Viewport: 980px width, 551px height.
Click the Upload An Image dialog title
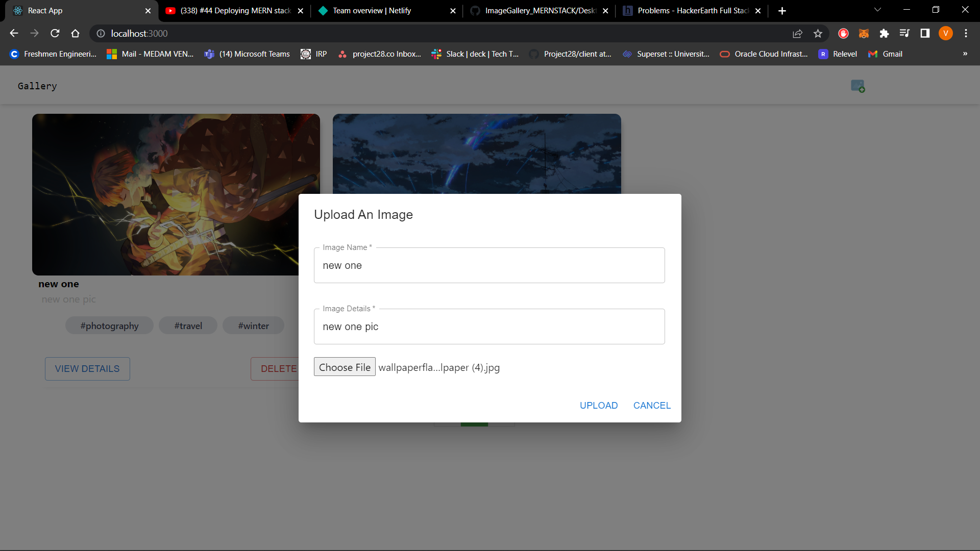coord(363,215)
